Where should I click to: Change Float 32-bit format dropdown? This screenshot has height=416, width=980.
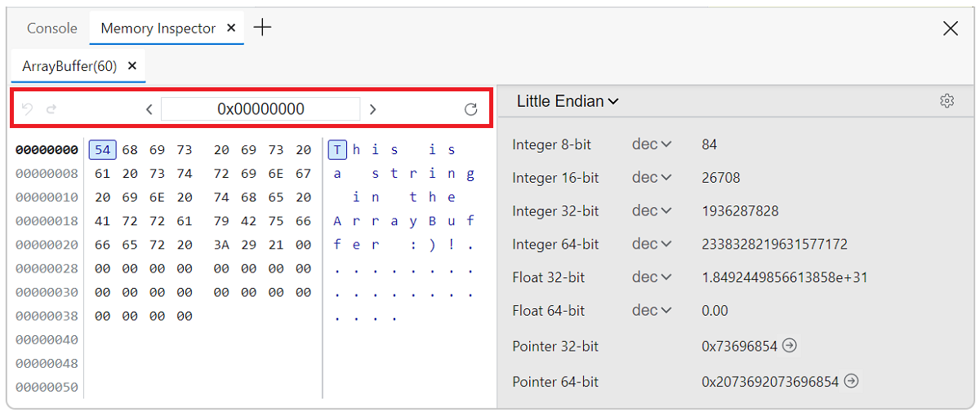(652, 277)
